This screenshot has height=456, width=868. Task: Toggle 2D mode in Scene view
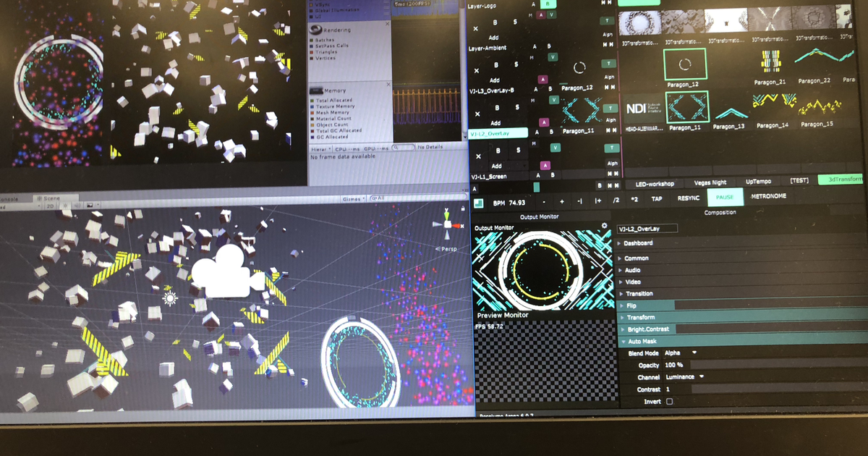[50, 206]
